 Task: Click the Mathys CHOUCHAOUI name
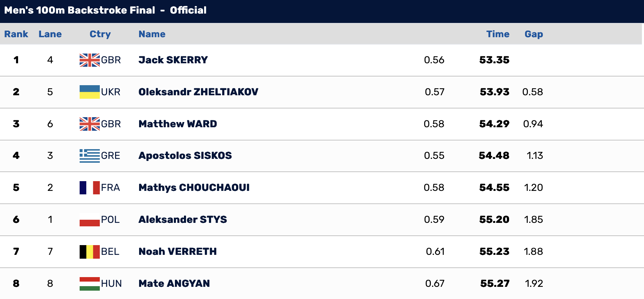tap(194, 188)
